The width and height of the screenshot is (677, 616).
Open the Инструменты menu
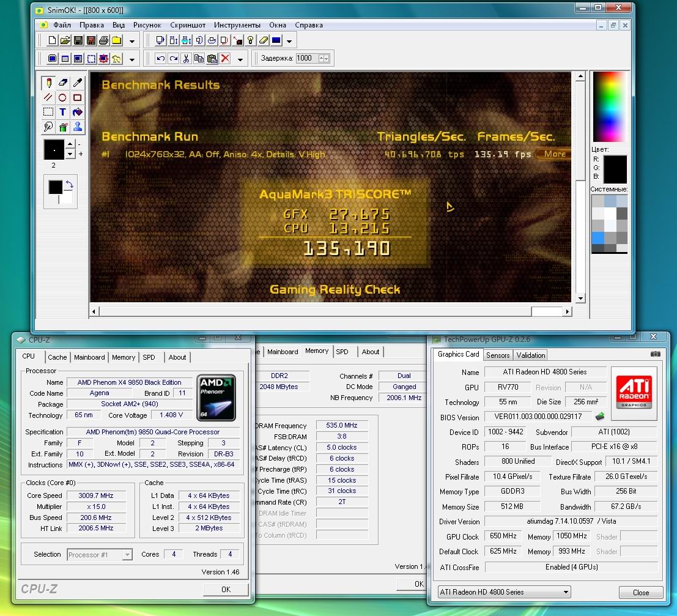pyautogui.click(x=237, y=25)
